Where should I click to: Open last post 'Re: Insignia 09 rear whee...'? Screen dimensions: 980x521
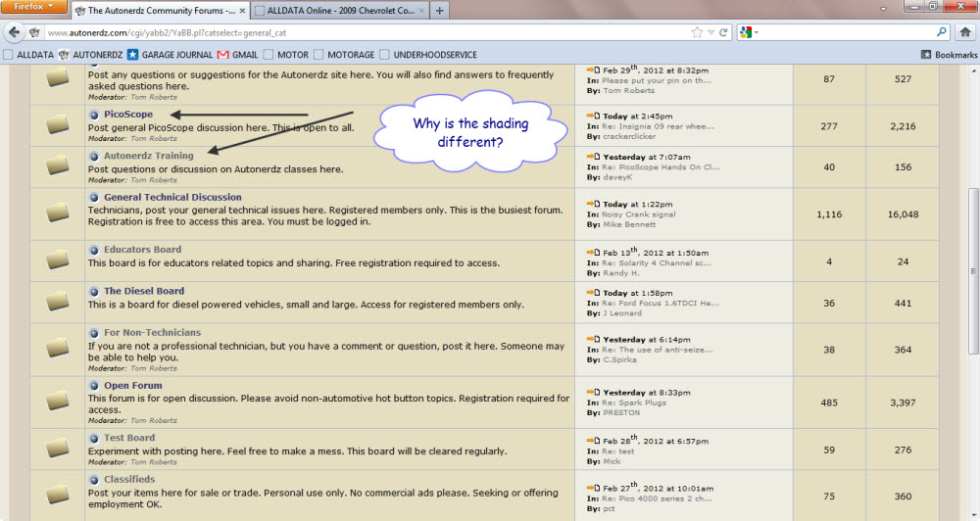(659, 126)
